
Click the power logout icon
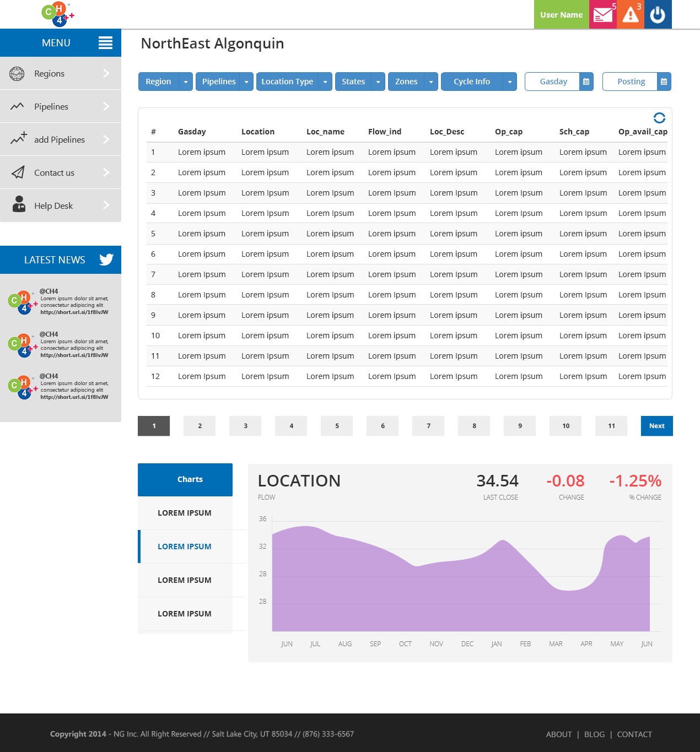(658, 15)
